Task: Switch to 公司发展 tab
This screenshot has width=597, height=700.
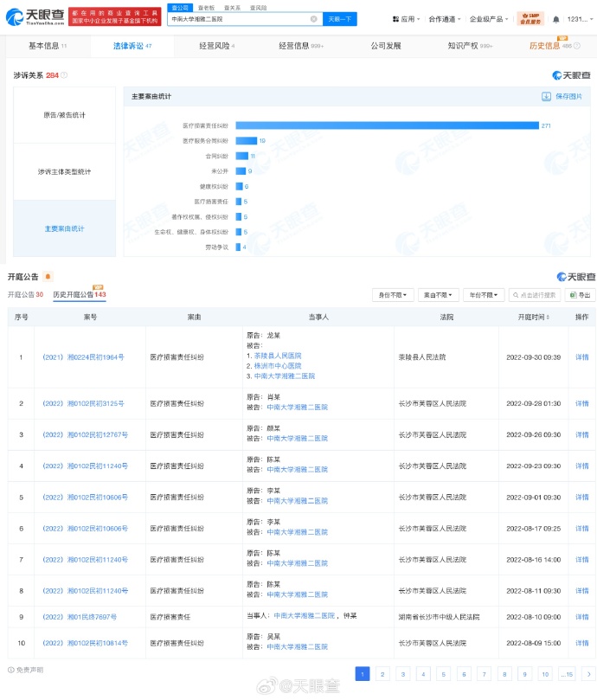Action: pos(386,46)
